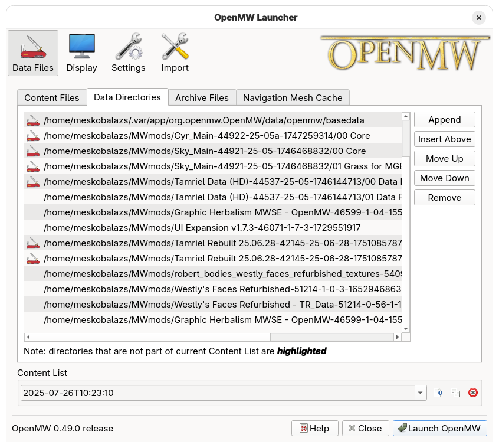Click the Content List combo box field

[x=217, y=393]
